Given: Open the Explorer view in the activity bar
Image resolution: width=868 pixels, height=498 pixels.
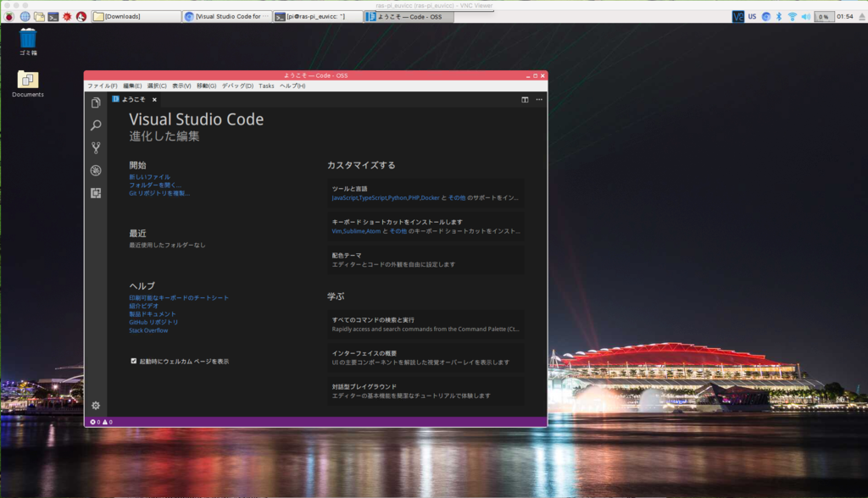Looking at the screenshot, I should point(96,103).
